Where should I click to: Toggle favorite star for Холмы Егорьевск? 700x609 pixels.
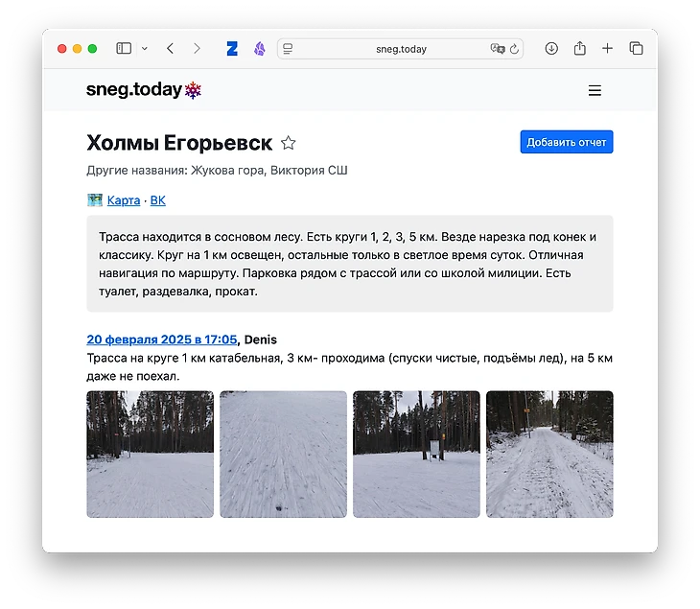288,143
